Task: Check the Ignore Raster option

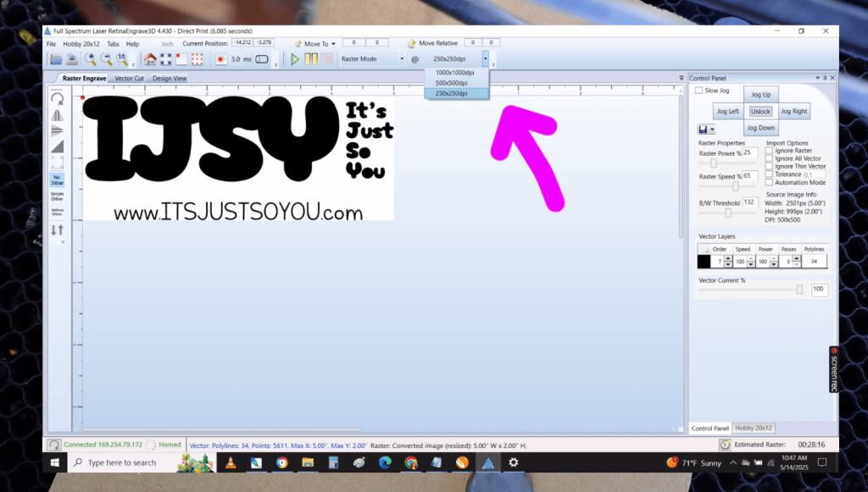Action: click(769, 151)
